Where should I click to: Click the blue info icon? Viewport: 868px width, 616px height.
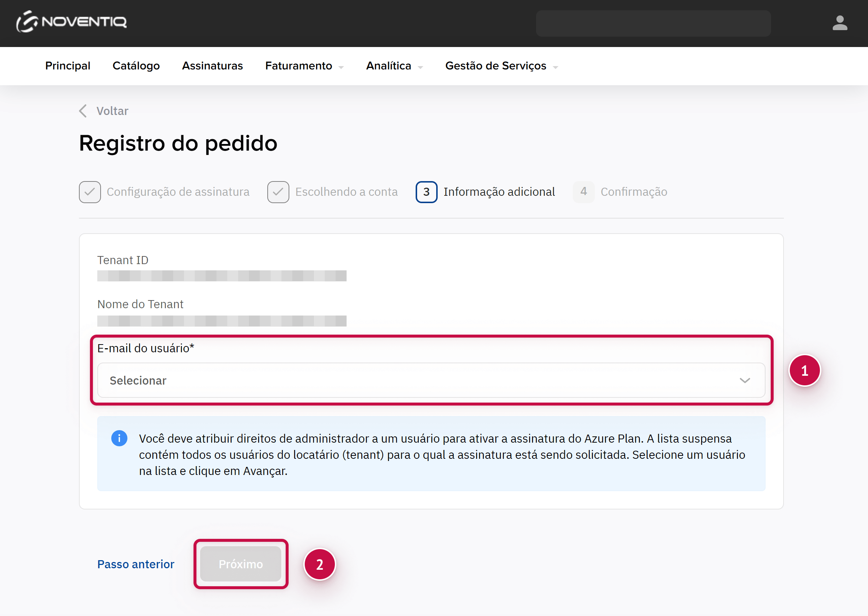[x=119, y=438]
